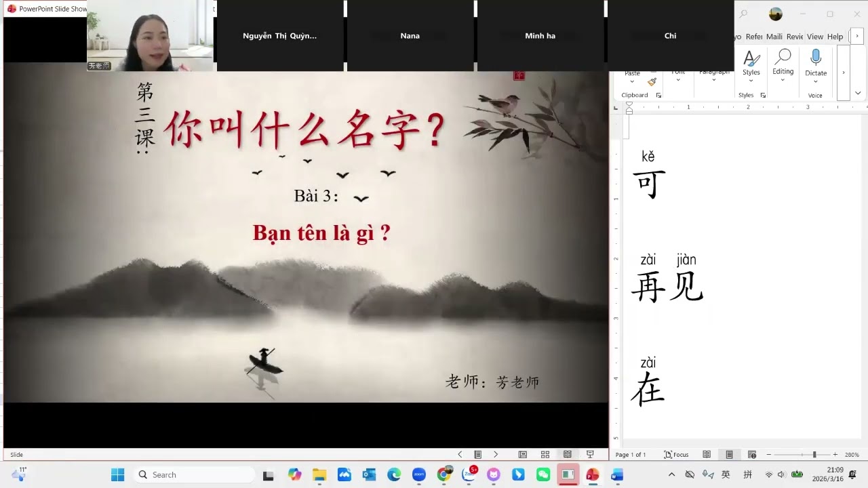
Task: Switch to PowerPoint taskbar icon
Action: click(x=593, y=474)
